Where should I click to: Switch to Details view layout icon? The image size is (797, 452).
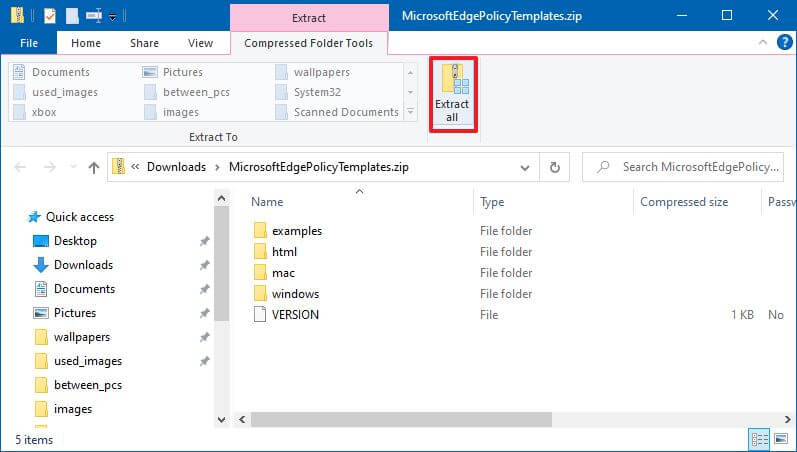tap(760, 439)
